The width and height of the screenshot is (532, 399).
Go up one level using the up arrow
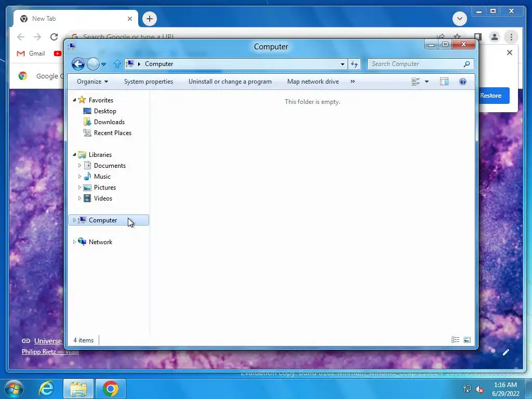click(x=117, y=64)
